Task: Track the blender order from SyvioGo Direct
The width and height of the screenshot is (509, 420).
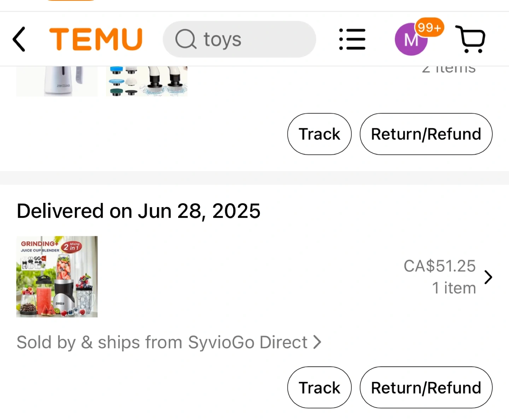Action: 319,387
